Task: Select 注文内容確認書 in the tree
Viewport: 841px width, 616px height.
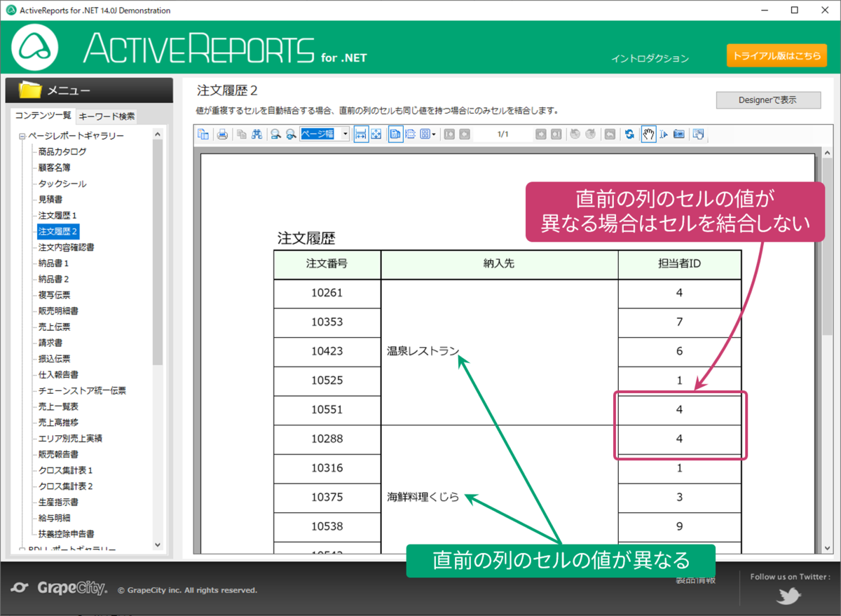Action: coord(66,247)
